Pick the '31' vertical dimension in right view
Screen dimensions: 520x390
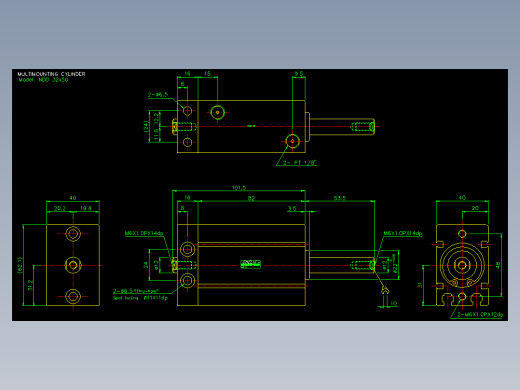[x=419, y=285]
